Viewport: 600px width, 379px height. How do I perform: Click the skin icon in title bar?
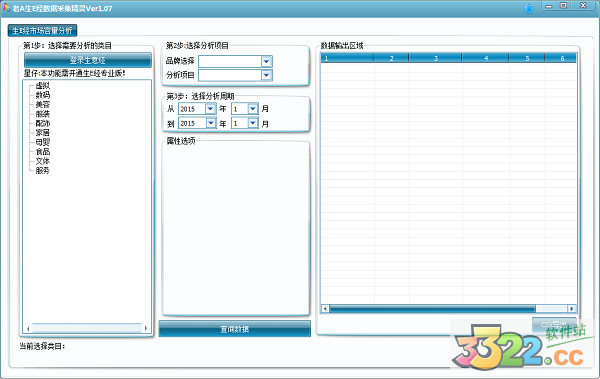[x=528, y=8]
